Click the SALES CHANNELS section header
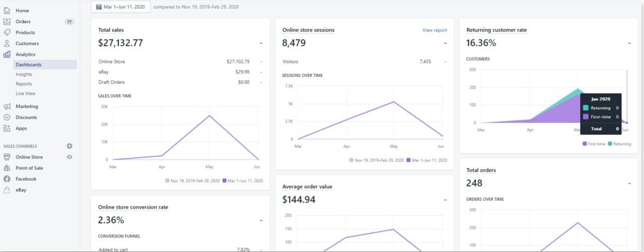 pyautogui.click(x=20, y=146)
